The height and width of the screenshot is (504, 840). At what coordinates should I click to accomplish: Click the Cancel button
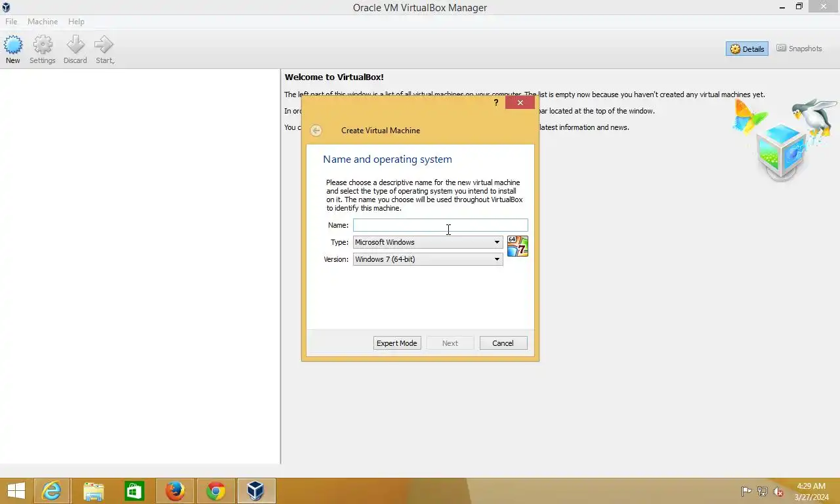coord(503,343)
